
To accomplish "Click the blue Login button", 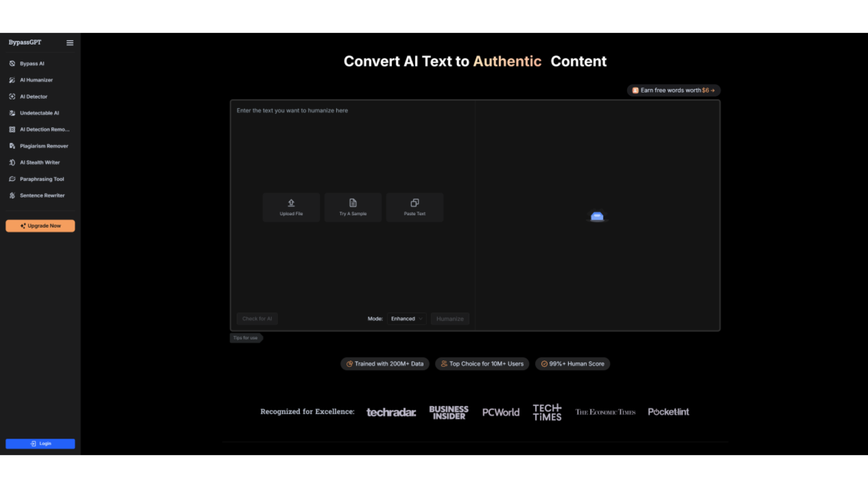I will (40, 444).
